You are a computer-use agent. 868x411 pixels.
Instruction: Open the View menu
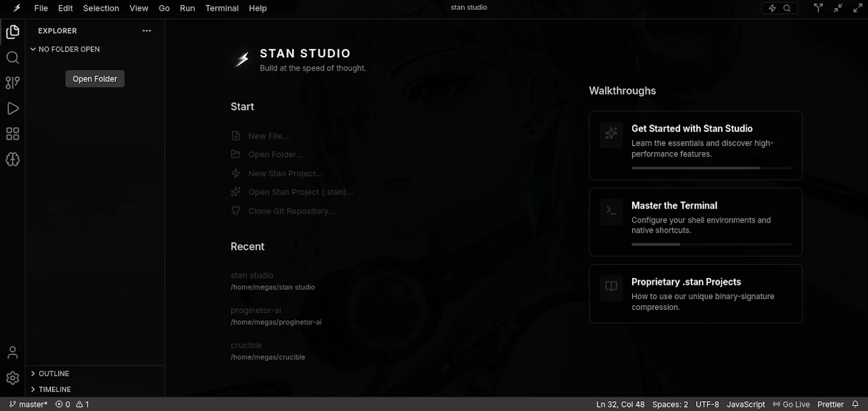pyautogui.click(x=139, y=8)
